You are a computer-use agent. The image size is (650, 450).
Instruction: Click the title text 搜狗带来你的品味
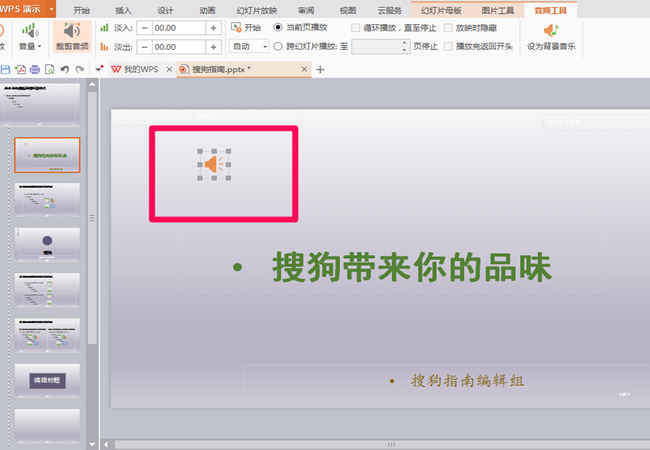pyautogui.click(x=412, y=267)
